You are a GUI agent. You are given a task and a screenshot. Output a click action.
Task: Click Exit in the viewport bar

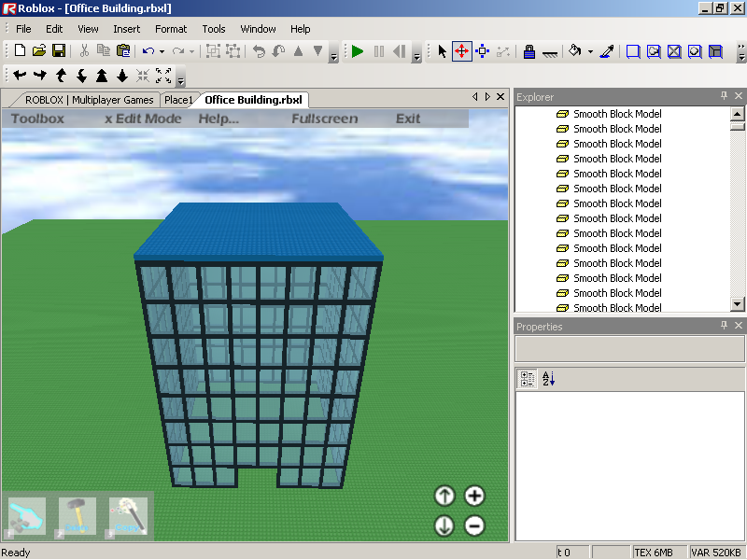(408, 119)
